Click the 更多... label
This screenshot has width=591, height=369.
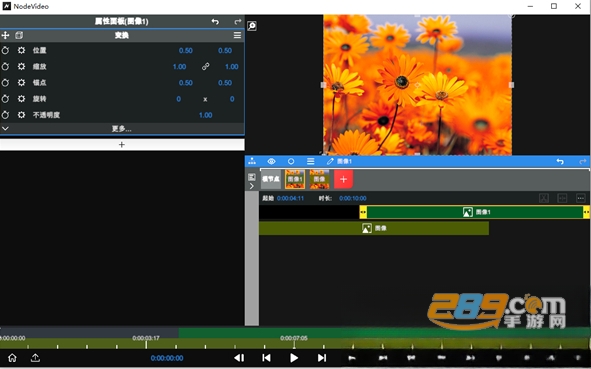click(121, 129)
